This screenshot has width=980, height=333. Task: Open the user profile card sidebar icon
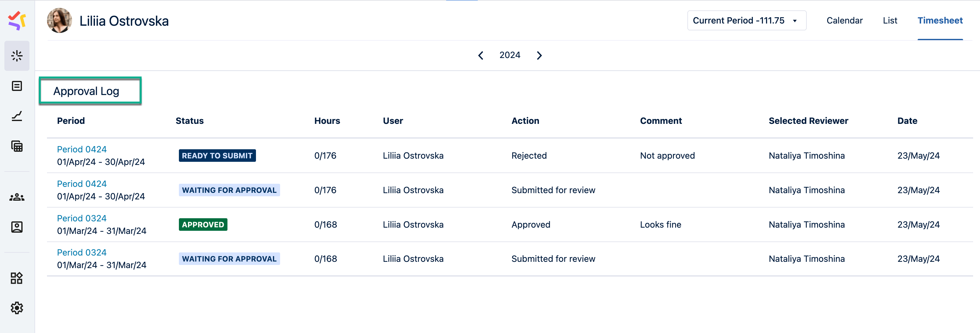click(x=17, y=227)
